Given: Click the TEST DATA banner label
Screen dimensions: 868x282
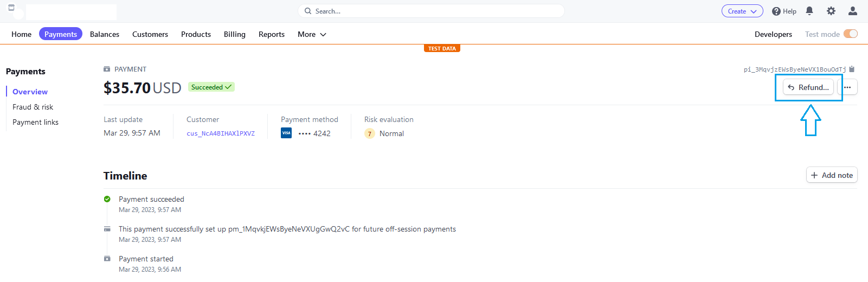Looking at the screenshot, I should click(x=442, y=48).
